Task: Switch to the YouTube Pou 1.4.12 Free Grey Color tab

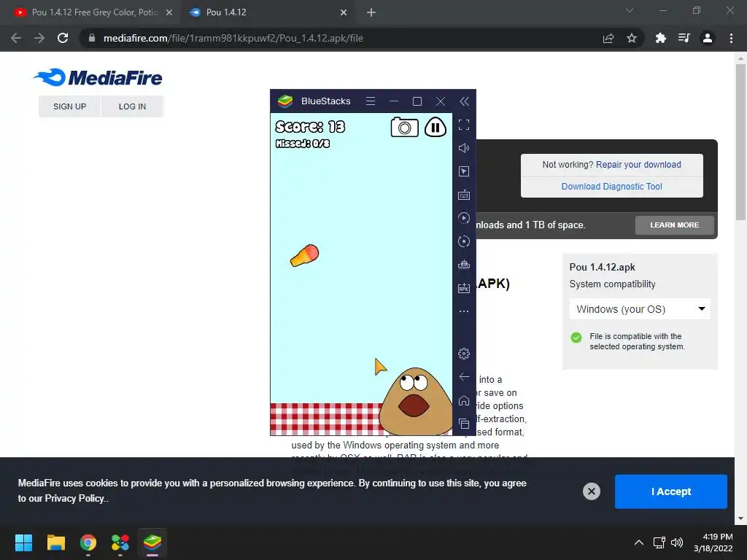Action: (x=94, y=12)
